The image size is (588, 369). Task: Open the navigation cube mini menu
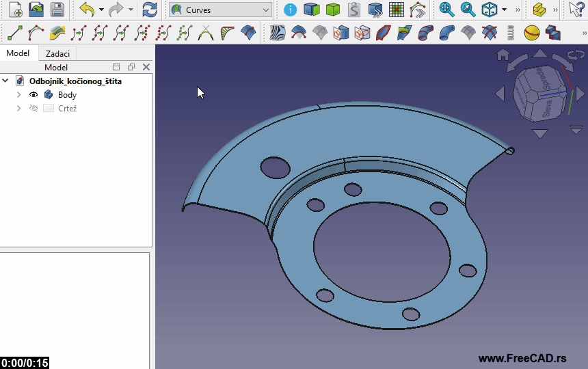point(576,129)
